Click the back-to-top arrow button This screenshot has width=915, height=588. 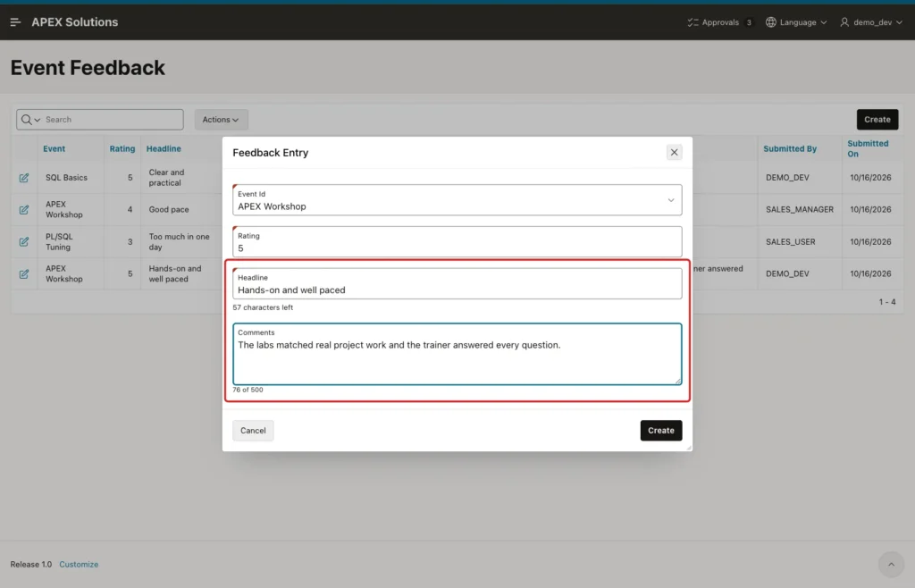(x=891, y=564)
